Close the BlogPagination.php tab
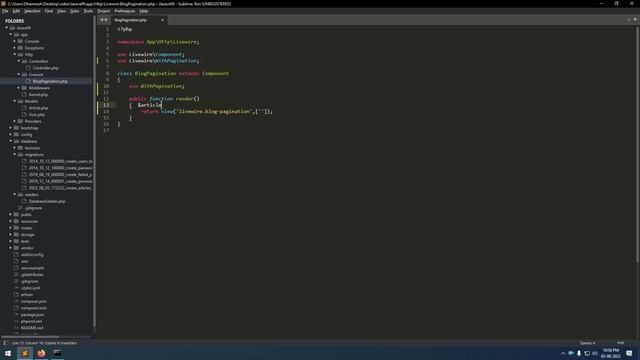 162,20
